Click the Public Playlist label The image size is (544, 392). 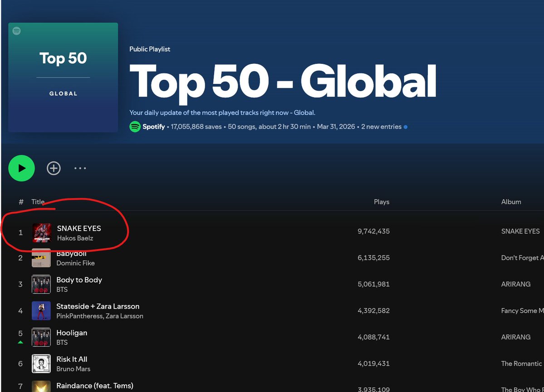(150, 49)
